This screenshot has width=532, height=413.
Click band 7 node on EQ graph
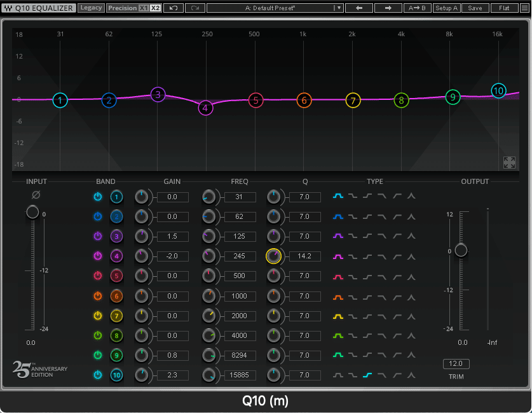point(353,101)
